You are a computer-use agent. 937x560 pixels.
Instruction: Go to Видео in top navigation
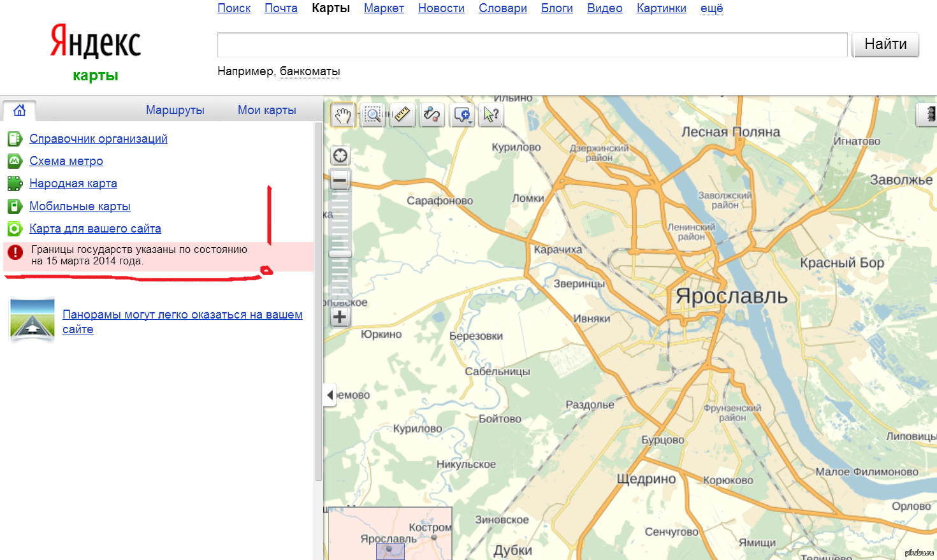click(x=605, y=8)
